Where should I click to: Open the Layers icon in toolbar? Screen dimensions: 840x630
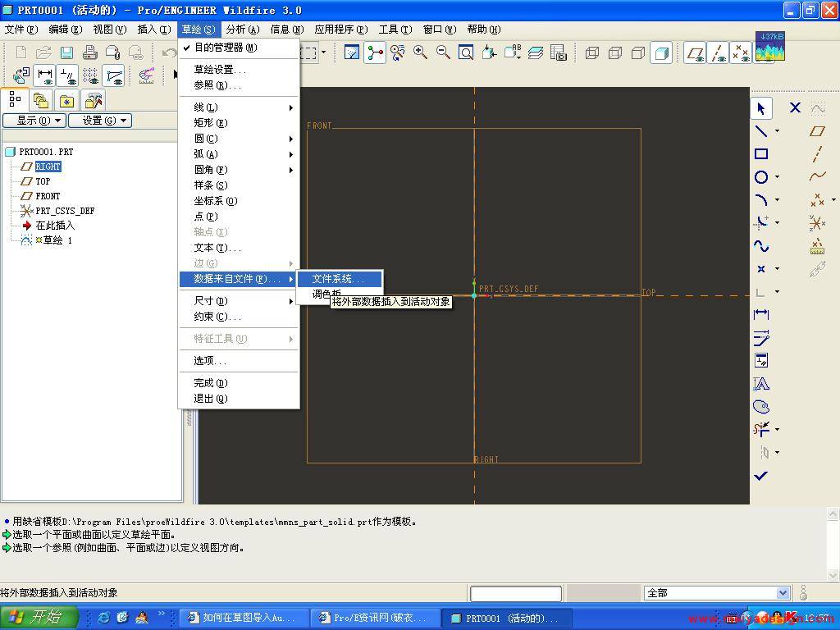point(535,52)
